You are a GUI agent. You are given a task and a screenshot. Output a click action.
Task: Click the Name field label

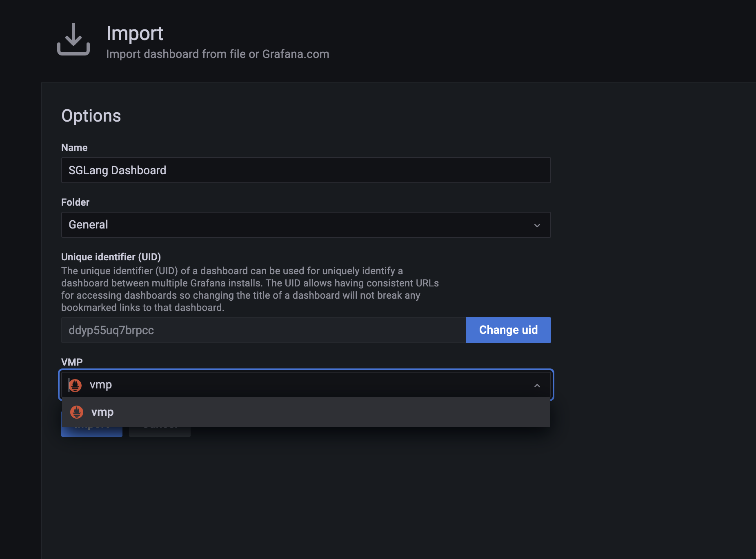74,148
